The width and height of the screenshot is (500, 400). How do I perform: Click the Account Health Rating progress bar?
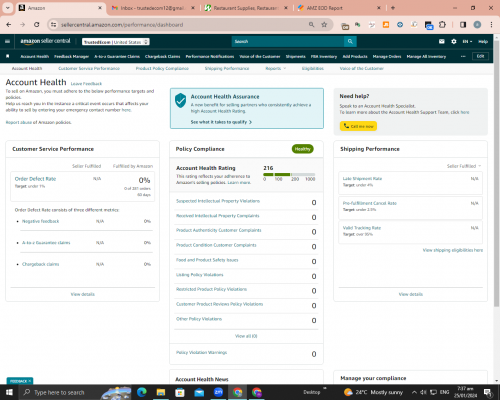pos(289,174)
